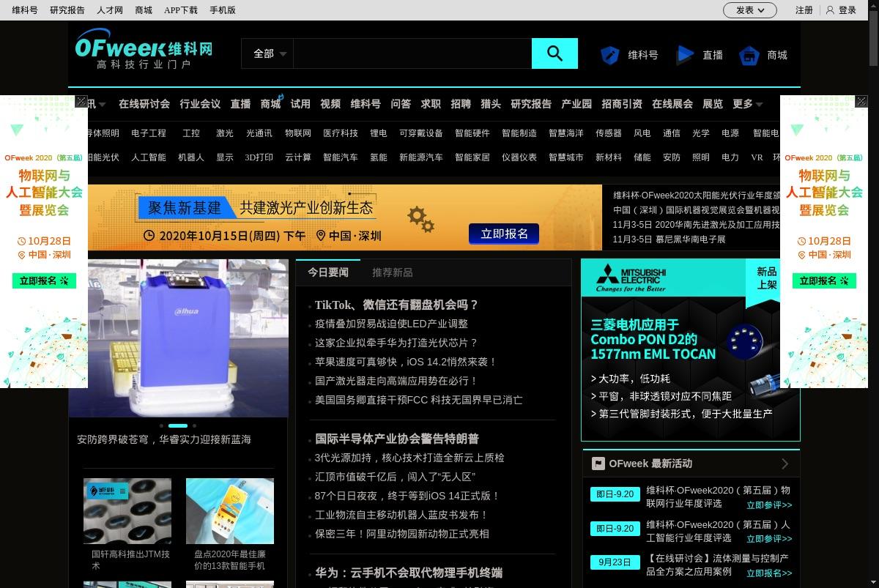Open article 国产激光器走向高端应用势在必行！

coord(396,381)
